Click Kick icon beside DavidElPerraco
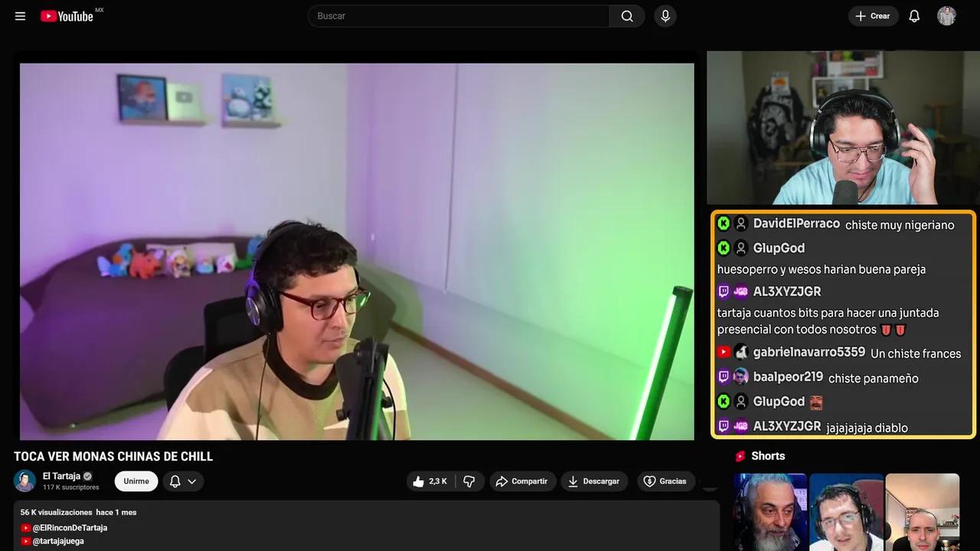Screen dimensions: 980x551 tap(724, 223)
